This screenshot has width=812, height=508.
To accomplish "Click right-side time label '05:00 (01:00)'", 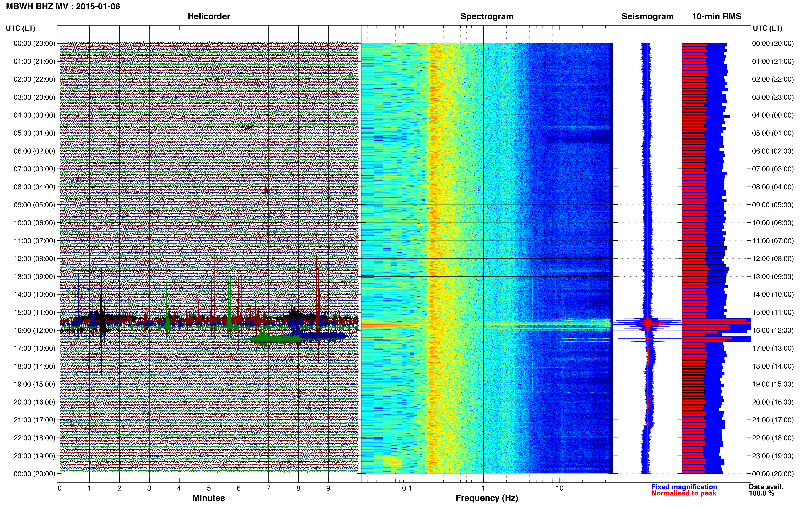I will tap(773, 133).
